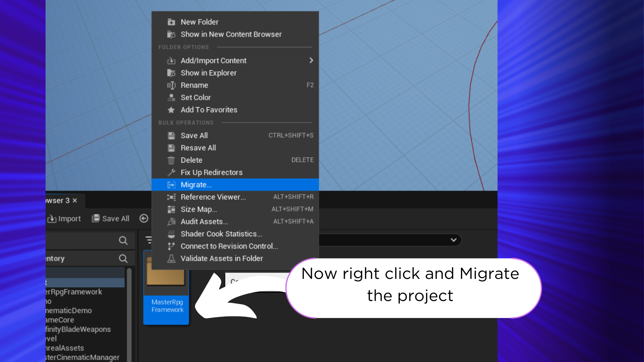Select Connect to Revision Control...
644x362 pixels.
[235, 246]
